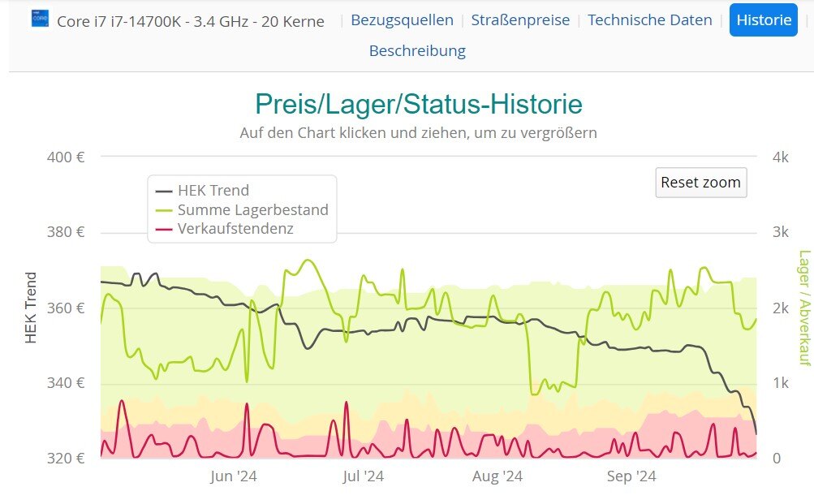Select the highlighted Historie tab
Viewport: 814px width, 504px height.
coord(763,20)
